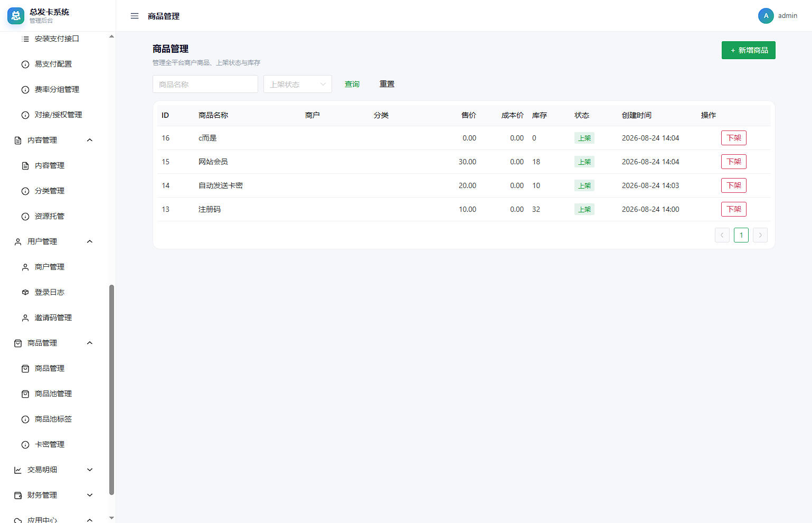Click the 总发卡系统 logo icon

[x=16, y=16]
